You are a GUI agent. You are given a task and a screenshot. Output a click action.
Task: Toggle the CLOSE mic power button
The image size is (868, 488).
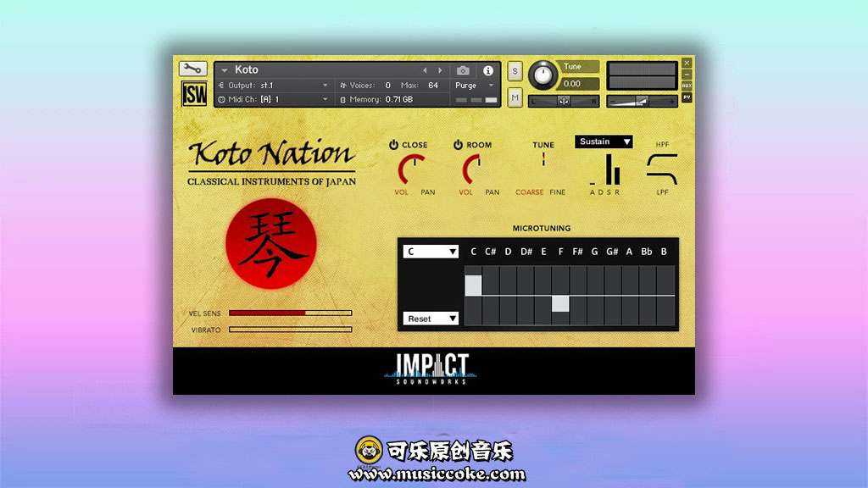[x=393, y=144]
